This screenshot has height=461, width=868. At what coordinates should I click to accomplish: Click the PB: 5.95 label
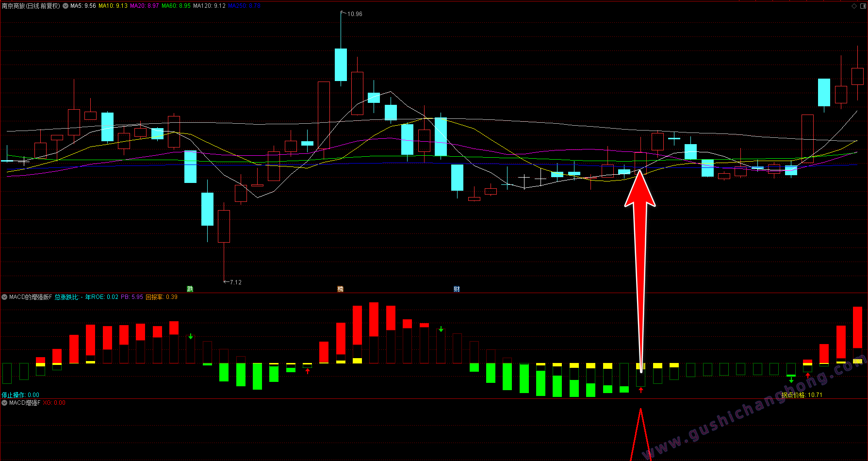[x=132, y=297]
